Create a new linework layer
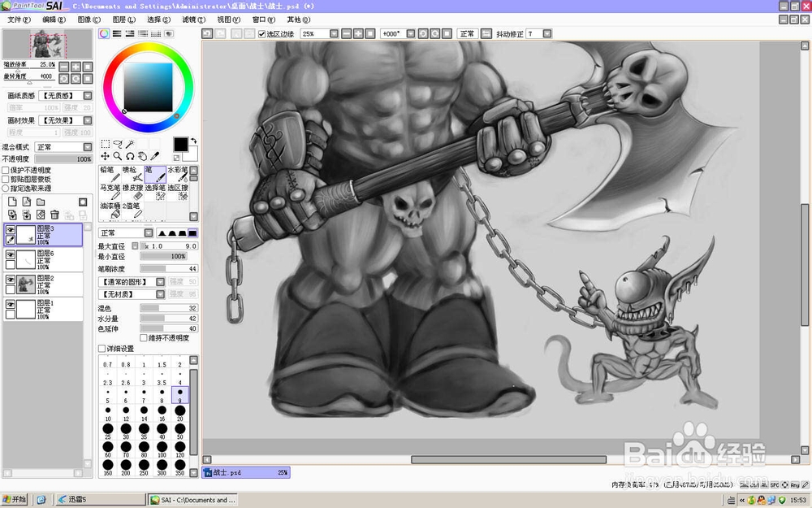 pyautogui.click(x=27, y=202)
